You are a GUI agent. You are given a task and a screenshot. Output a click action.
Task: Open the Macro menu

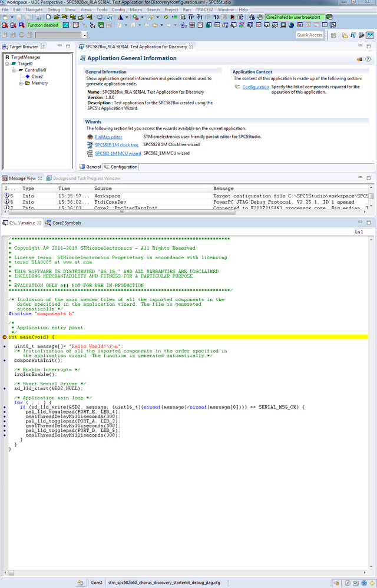[x=135, y=9]
